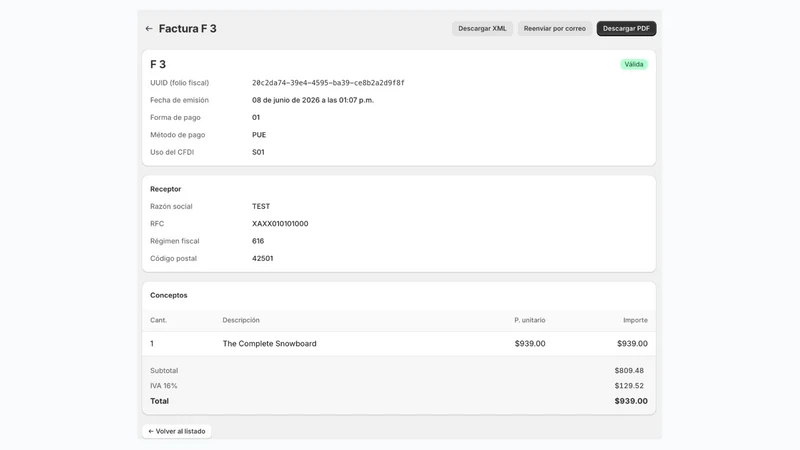
Task: Resend the invoice by email (Reenviar por correo)
Action: tap(555, 29)
